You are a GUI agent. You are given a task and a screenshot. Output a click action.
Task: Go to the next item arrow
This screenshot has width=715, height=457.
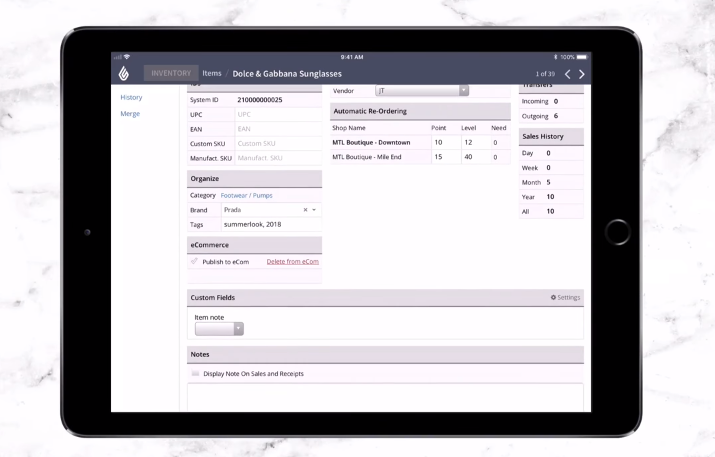pyautogui.click(x=582, y=74)
